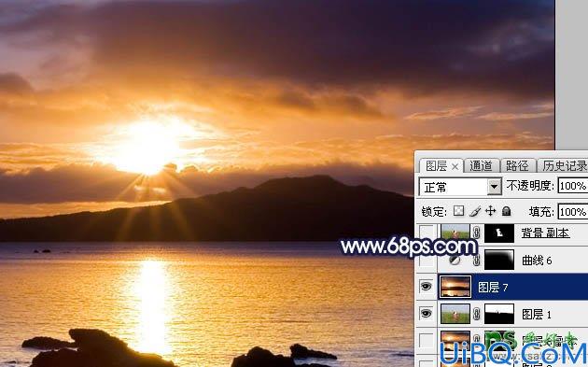Click the 曲线 6 adjustment layer icon

point(455,260)
